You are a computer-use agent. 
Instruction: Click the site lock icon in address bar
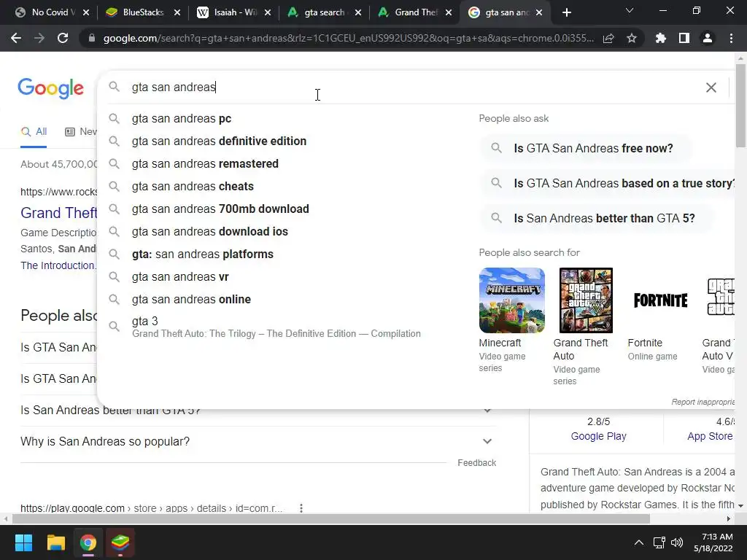pyautogui.click(x=91, y=38)
